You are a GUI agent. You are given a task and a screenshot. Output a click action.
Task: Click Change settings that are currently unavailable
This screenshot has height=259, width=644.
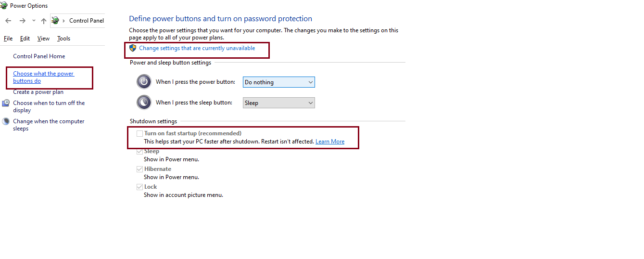(197, 48)
